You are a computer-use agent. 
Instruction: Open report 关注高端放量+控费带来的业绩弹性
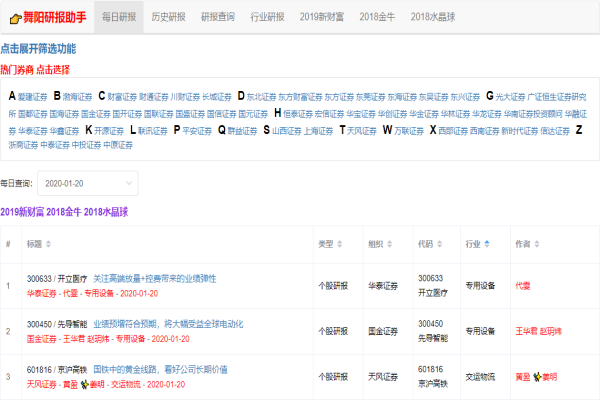[155, 279]
